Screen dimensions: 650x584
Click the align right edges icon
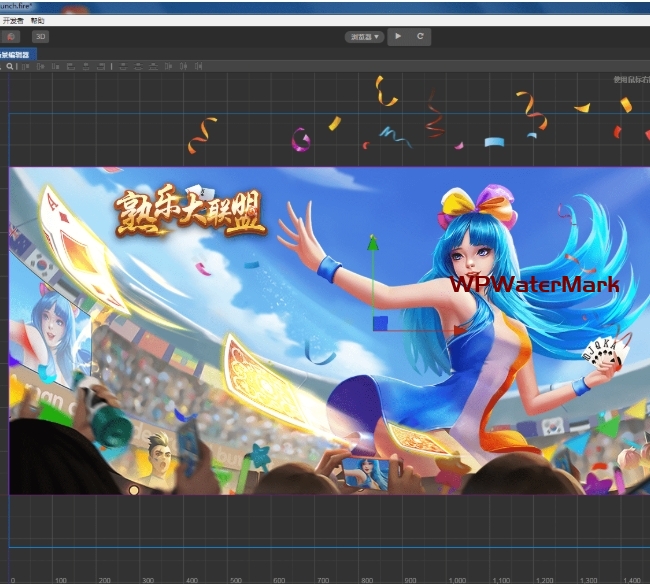coord(101,66)
